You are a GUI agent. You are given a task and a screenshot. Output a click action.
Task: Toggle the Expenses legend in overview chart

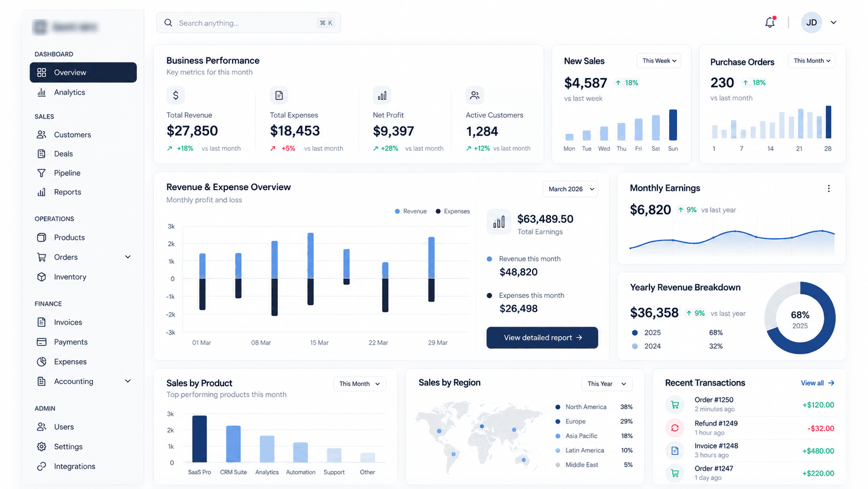pyautogui.click(x=453, y=211)
